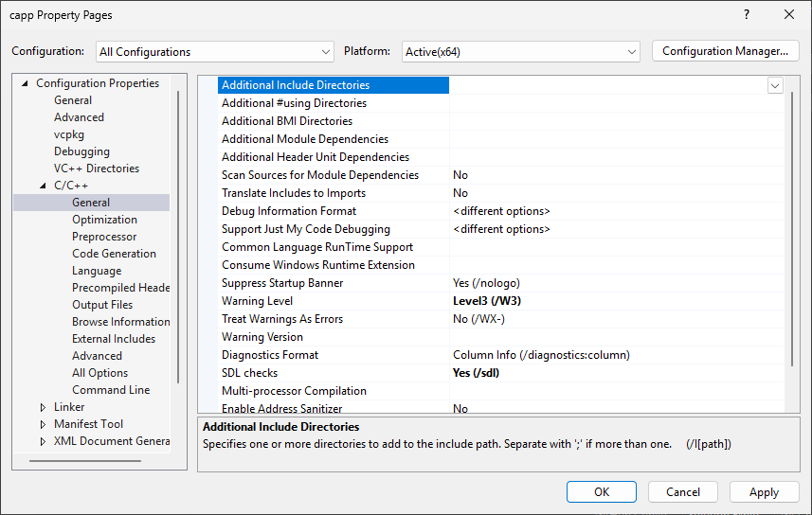Open the VC++ Directories page
812x515 pixels.
tap(97, 169)
